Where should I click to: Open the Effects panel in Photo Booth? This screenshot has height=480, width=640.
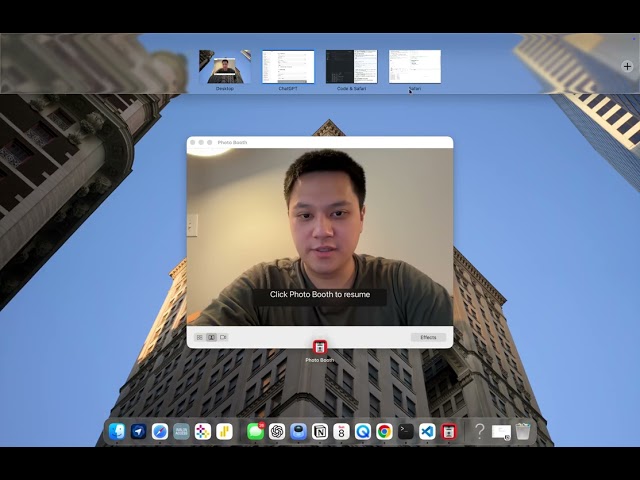(x=428, y=337)
